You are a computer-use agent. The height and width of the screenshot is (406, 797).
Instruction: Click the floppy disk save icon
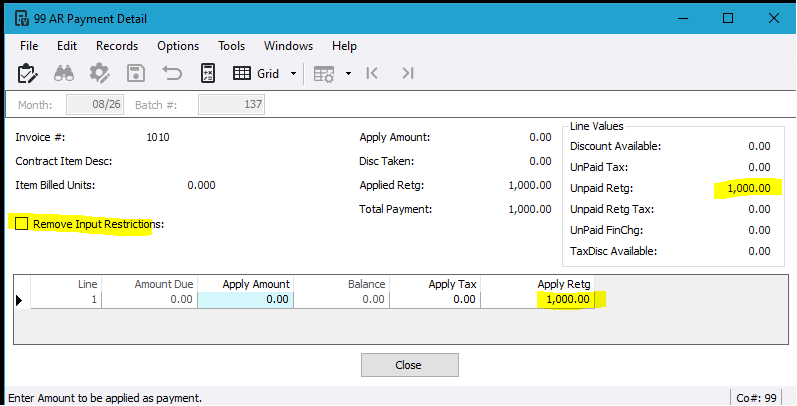point(136,74)
